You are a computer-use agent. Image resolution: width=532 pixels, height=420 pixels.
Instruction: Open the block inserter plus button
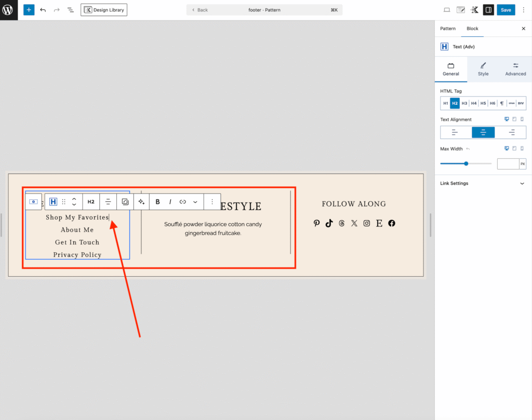click(29, 10)
